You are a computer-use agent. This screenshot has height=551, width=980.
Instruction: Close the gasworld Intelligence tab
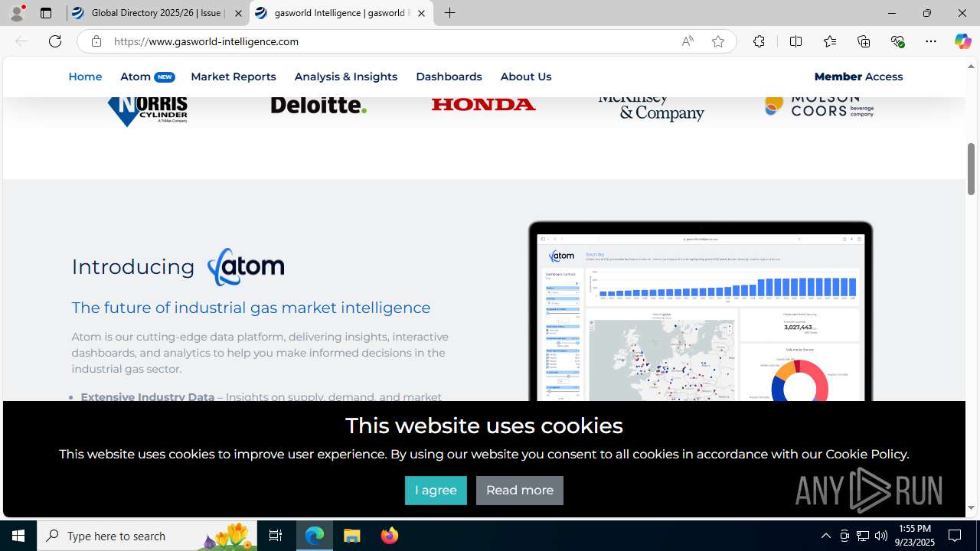pyautogui.click(x=421, y=13)
